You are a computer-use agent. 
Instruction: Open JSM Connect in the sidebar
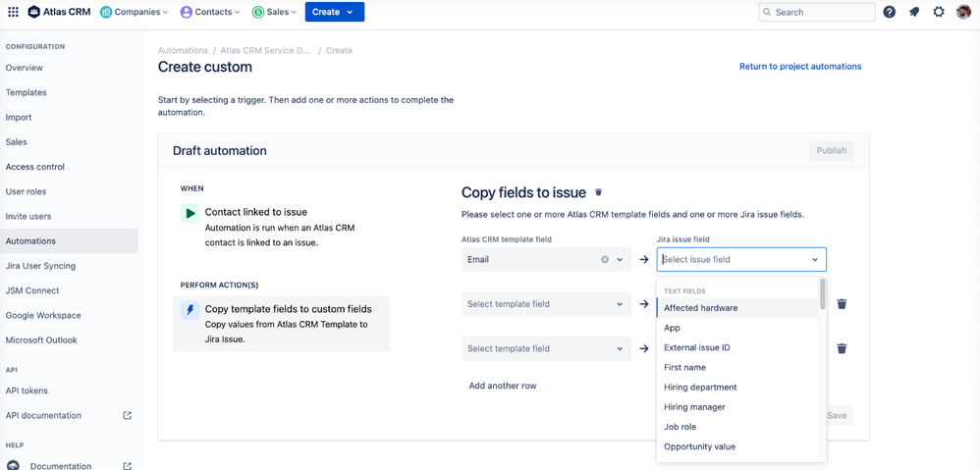click(69, 290)
